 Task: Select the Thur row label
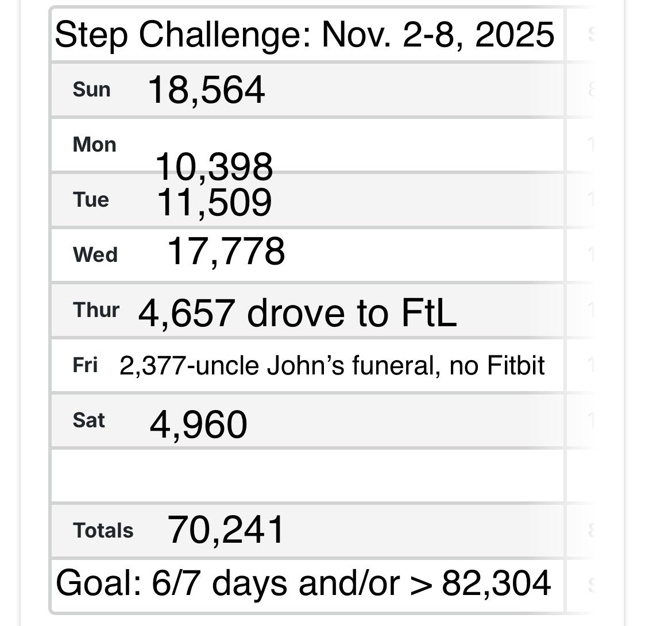pyautogui.click(x=96, y=310)
